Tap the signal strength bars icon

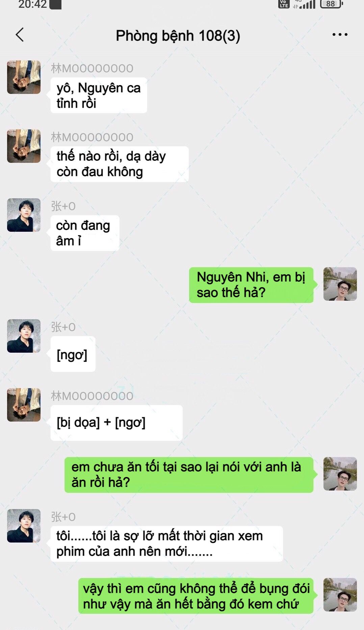coord(305,4)
